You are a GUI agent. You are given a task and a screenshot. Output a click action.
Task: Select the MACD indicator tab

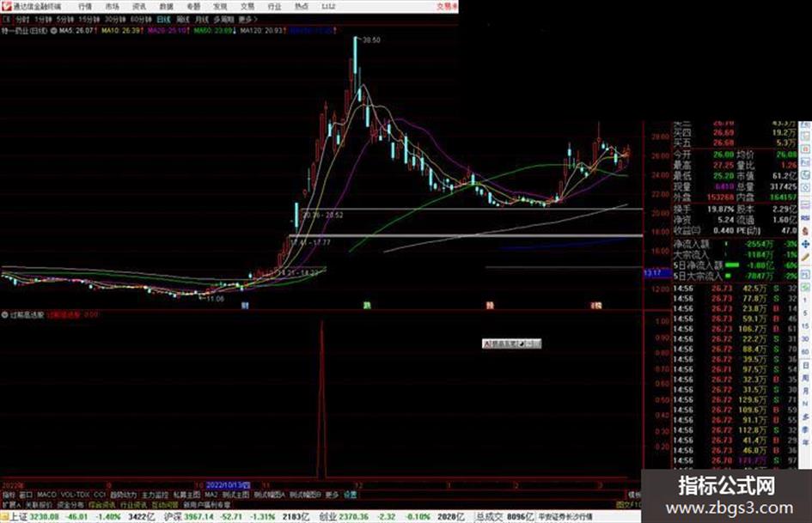coord(46,495)
